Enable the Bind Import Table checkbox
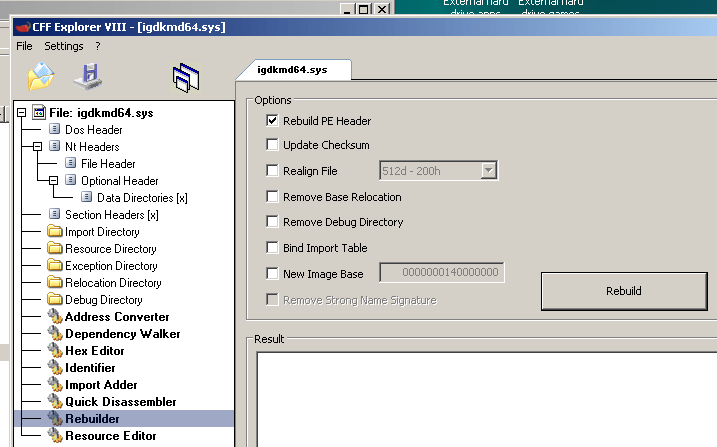717x447 pixels. click(273, 248)
